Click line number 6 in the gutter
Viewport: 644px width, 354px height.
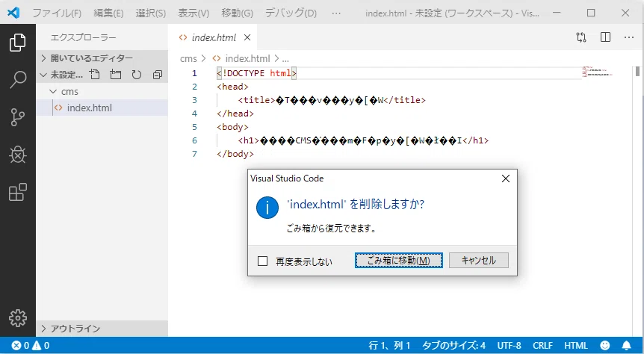194,140
